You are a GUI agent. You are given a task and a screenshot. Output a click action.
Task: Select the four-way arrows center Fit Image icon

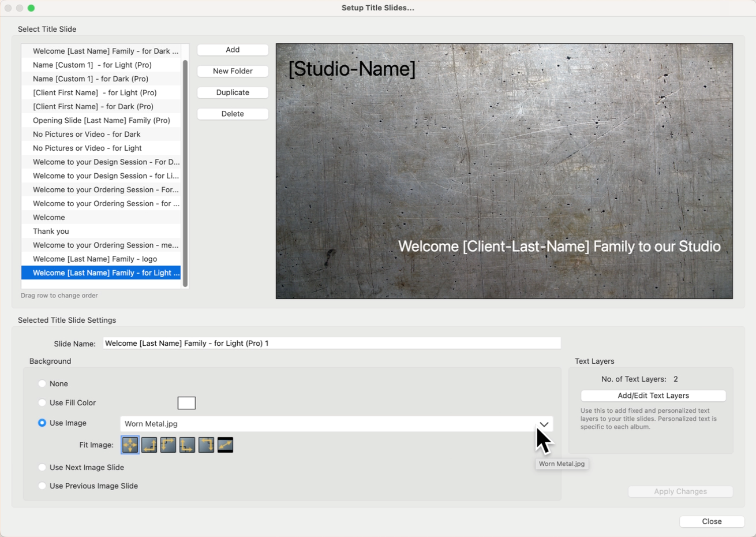[130, 445]
